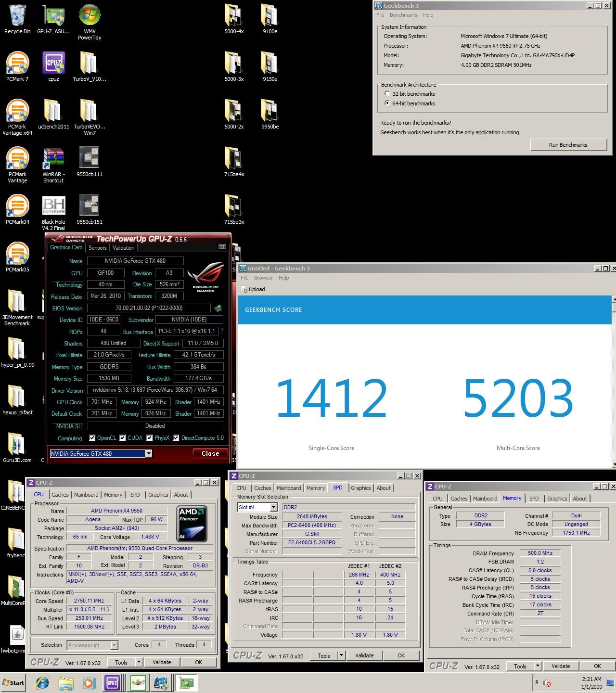Click Windows Start button
616x693 pixels.
tap(13, 682)
